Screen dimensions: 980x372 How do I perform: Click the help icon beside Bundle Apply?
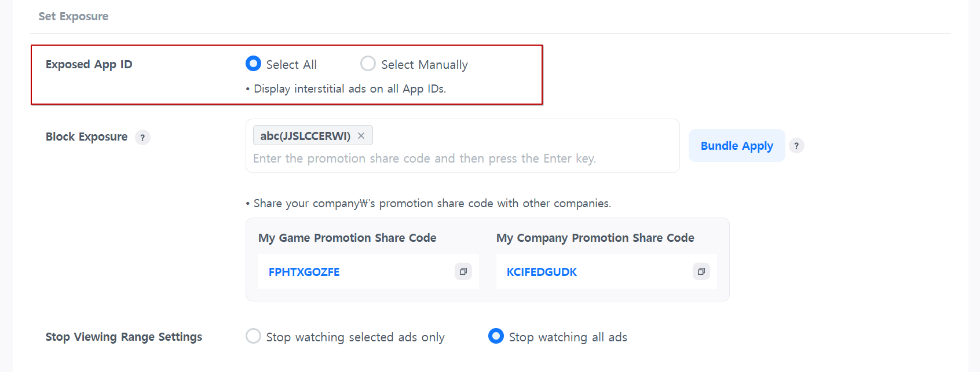tap(796, 146)
